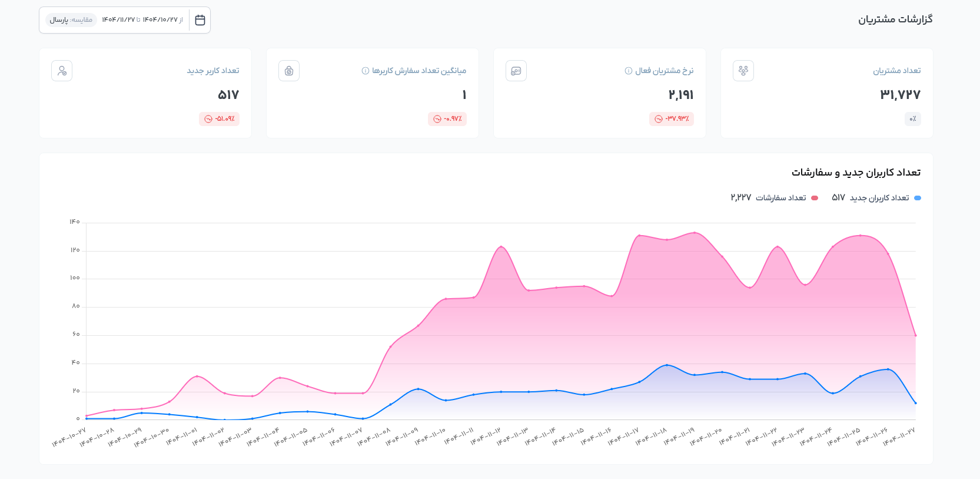
Task: Toggle the تعداد کاربران جدید legend series
Action: coord(879,198)
